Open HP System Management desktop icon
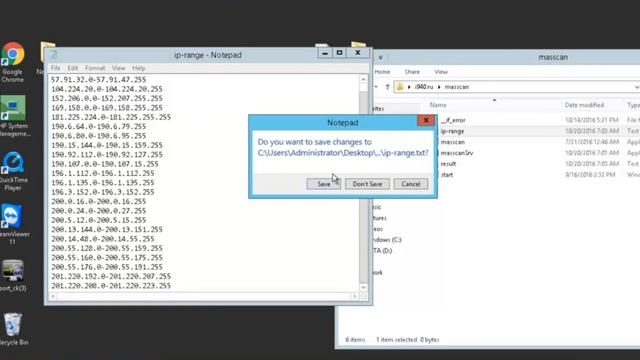The image size is (640, 360). [x=13, y=116]
